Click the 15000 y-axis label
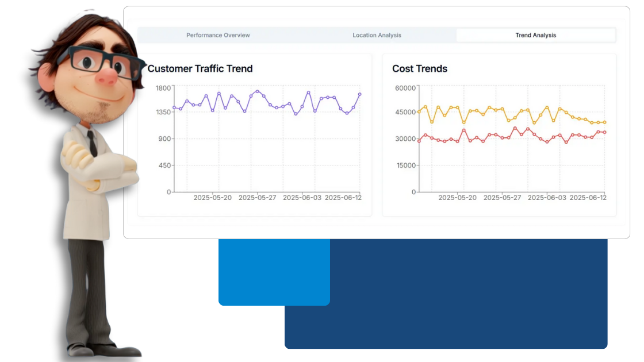Image resolution: width=644 pixels, height=362 pixels. click(405, 165)
